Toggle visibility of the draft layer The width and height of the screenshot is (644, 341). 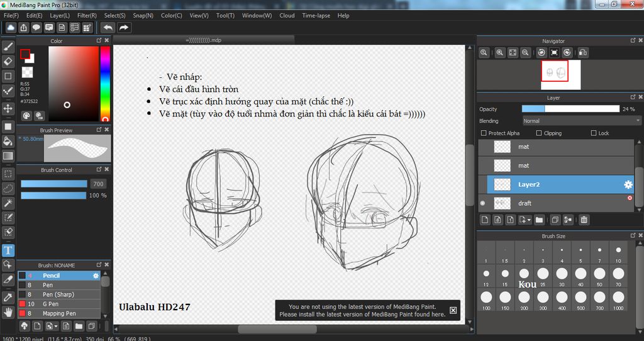coord(482,203)
